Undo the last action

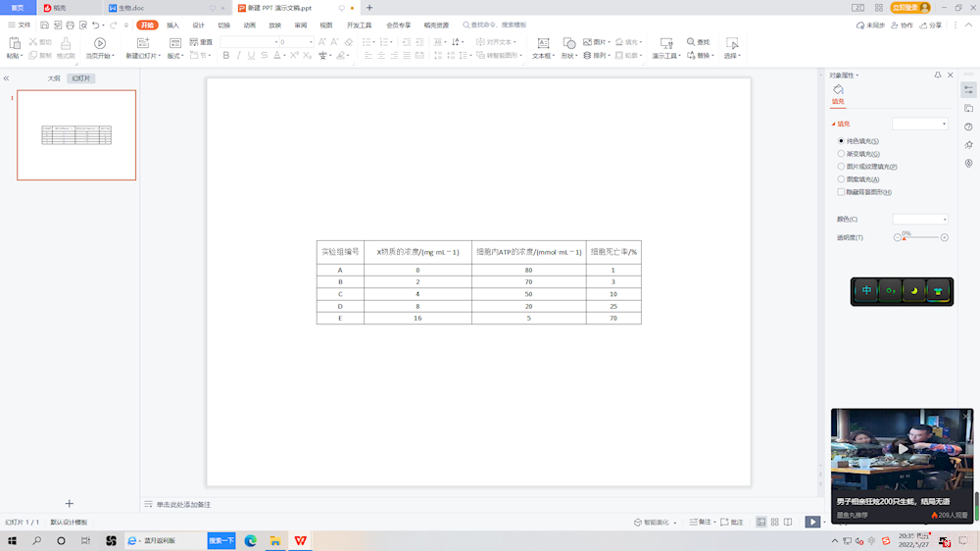point(96,25)
